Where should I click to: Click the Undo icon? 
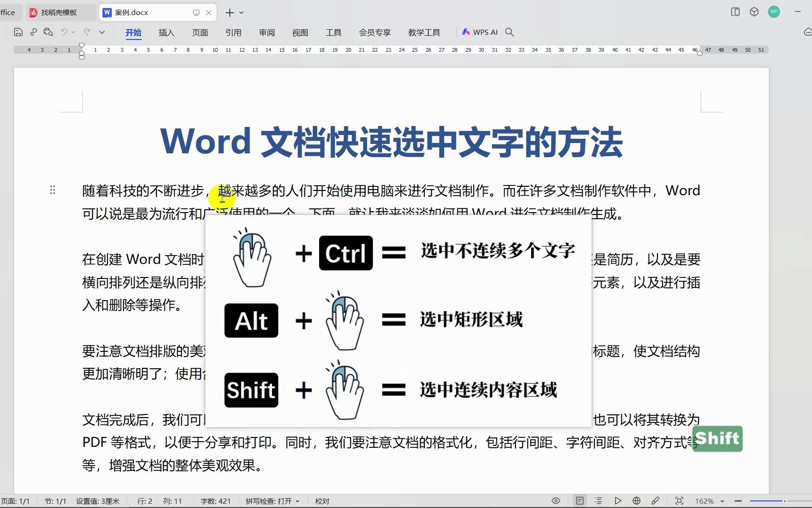click(64, 32)
